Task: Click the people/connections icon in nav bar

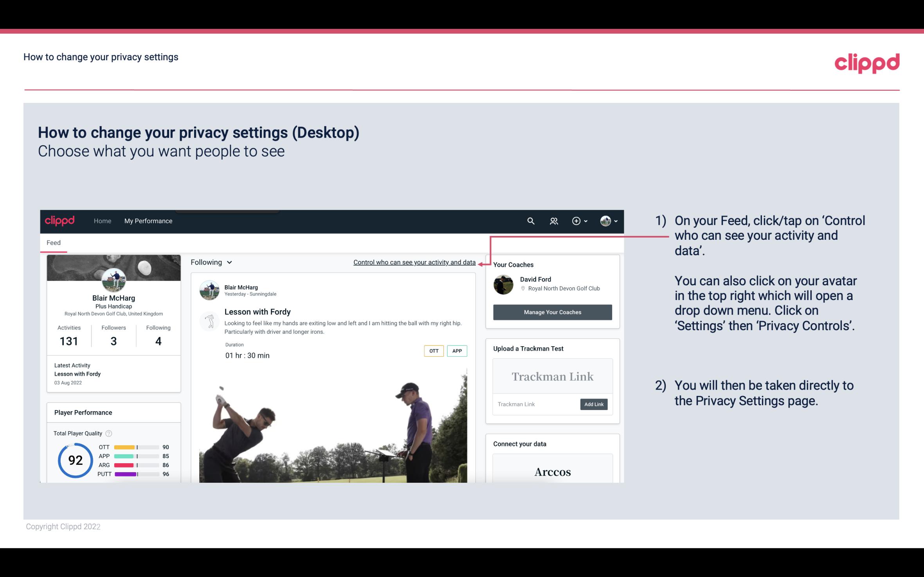Action: click(553, 221)
